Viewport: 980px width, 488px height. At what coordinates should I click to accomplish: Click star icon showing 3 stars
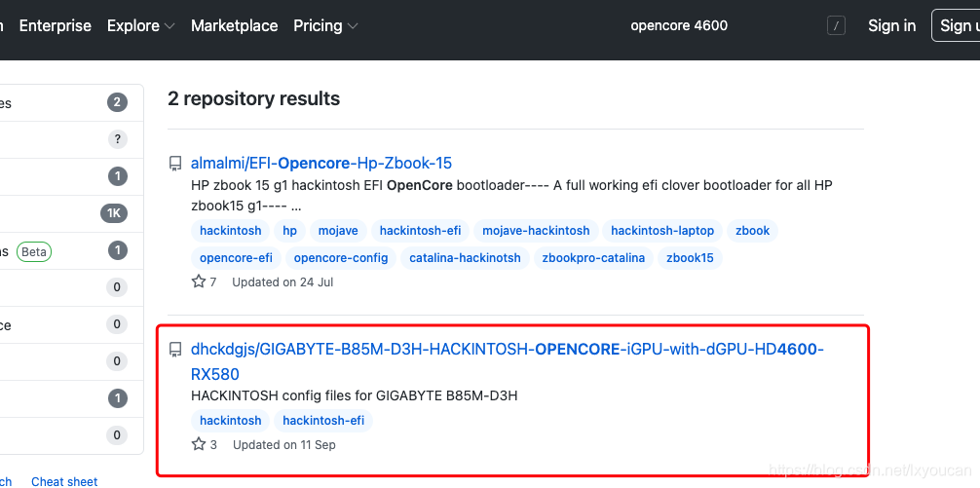(199, 444)
